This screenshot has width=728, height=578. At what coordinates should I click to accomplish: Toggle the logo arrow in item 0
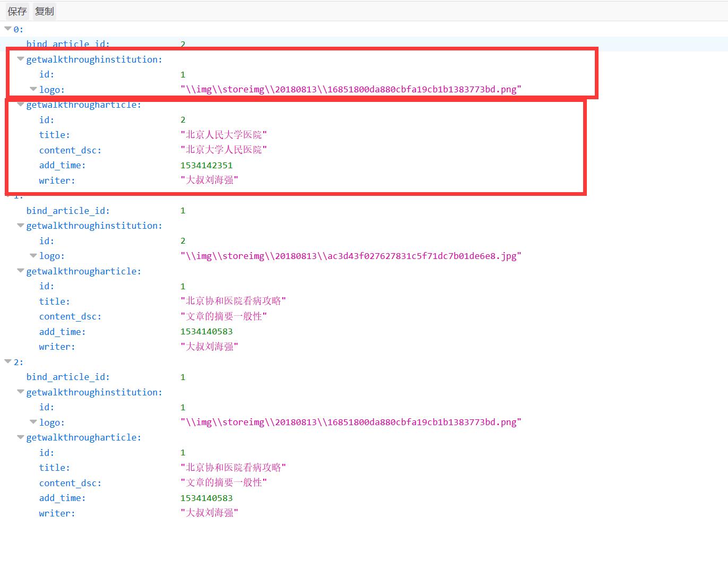point(33,89)
